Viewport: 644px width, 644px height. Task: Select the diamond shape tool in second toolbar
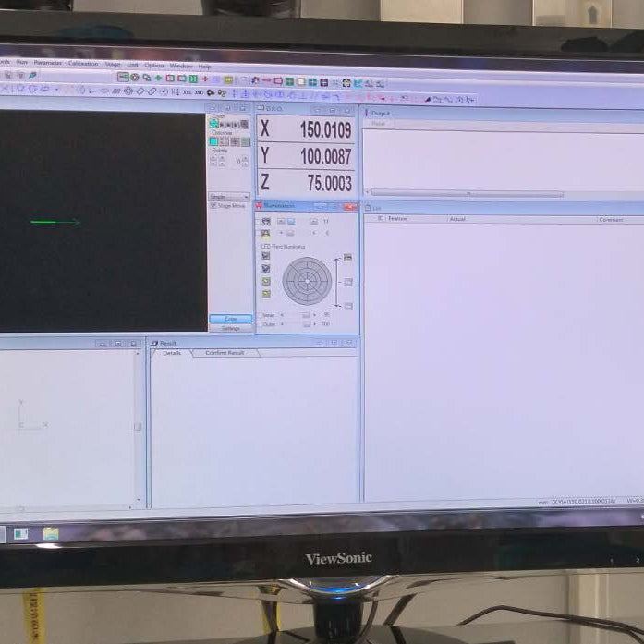click(x=140, y=91)
